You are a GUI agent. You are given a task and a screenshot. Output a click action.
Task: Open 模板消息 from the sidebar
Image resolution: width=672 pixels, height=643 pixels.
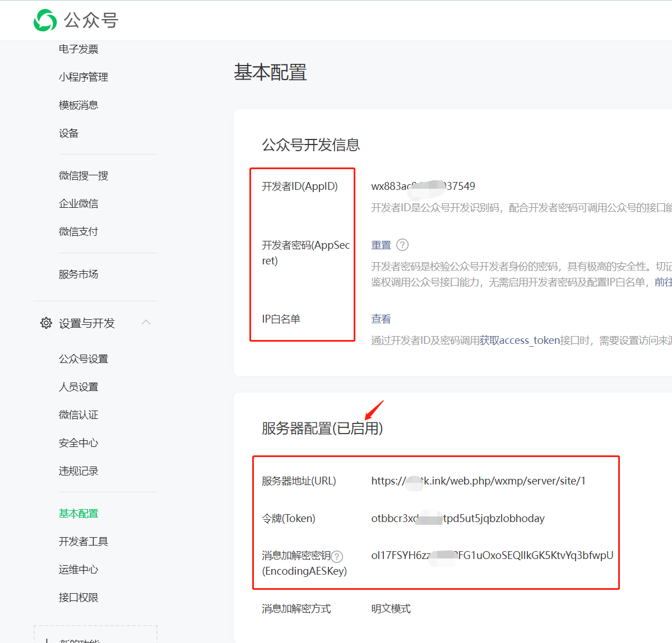point(78,105)
